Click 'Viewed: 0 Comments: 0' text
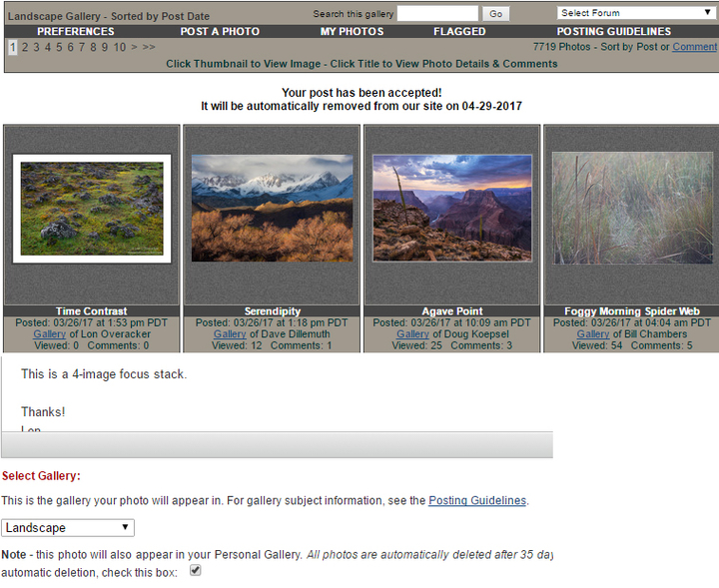The width and height of the screenshot is (719, 588). pyautogui.click(x=92, y=345)
